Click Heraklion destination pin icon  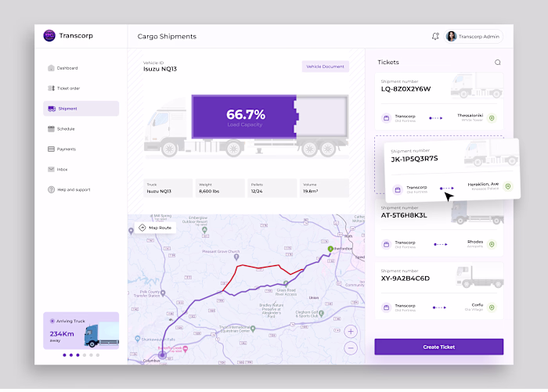pyautogui.click(x=508, y=186)
